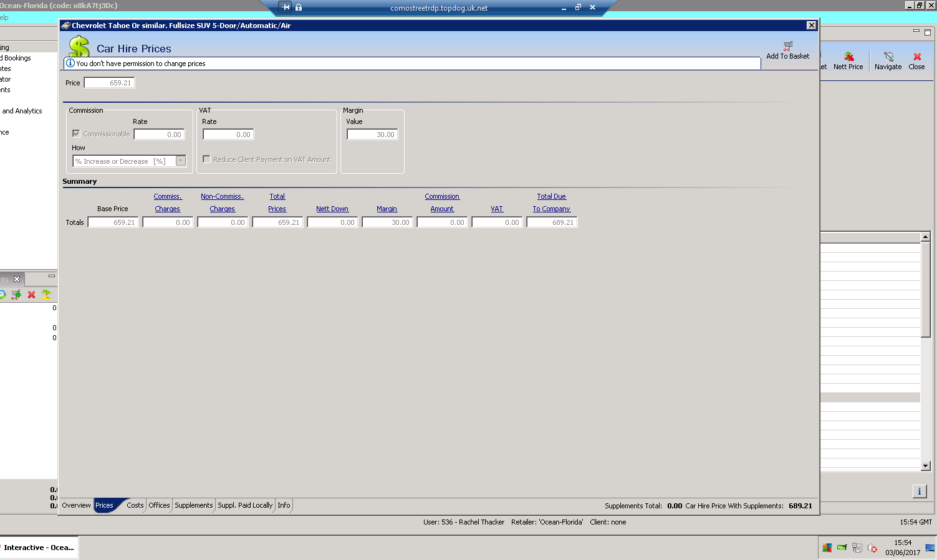Click the red delete X in left panel toolbar
This screenshot has height=560, width=937.
coord(31,295)
